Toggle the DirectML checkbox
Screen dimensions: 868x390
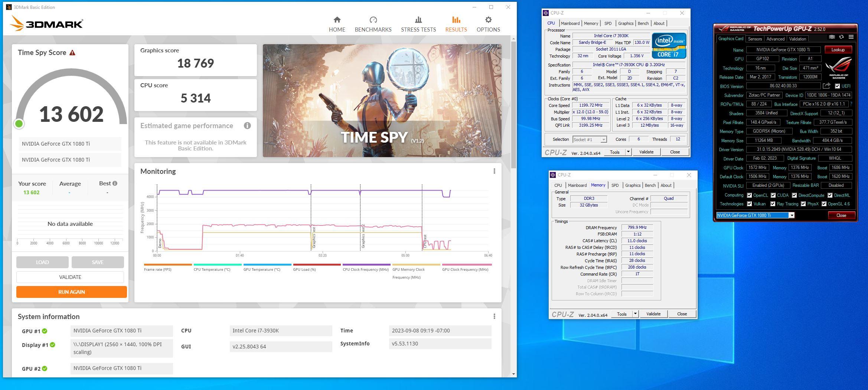tap(830, 195)
